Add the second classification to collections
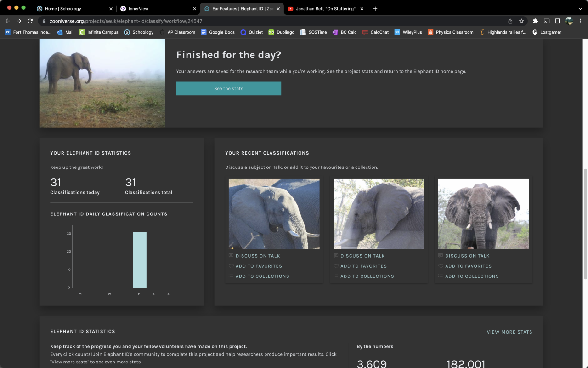Screen dimensions: 588x368 point(364,276)
